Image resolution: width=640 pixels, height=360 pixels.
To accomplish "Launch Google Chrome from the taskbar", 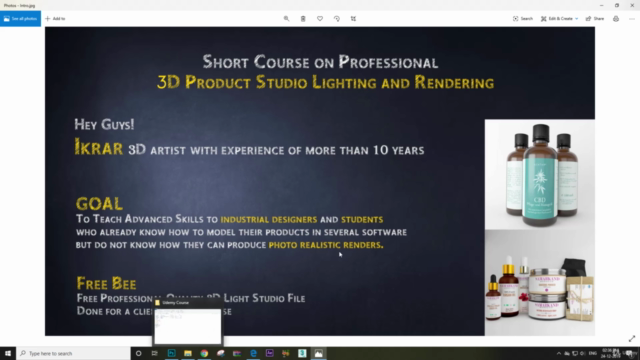I will 204,353.
